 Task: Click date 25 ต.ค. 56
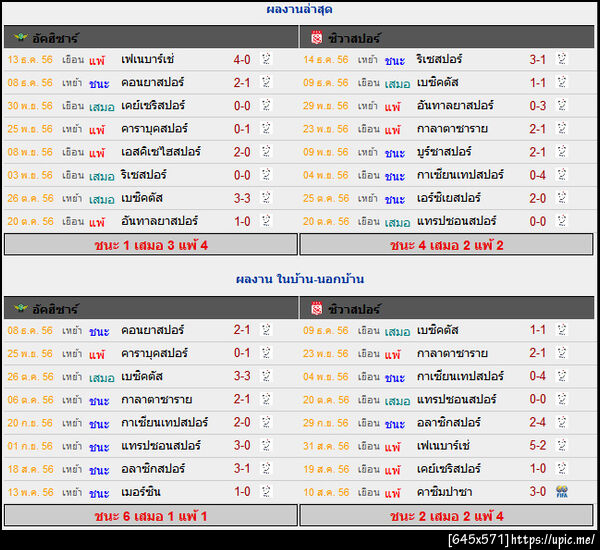tap(326, 198)
